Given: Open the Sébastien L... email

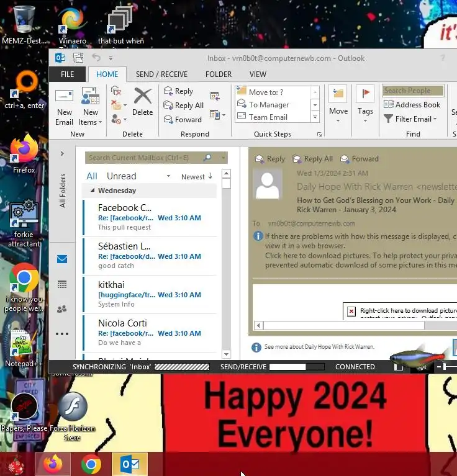Looking at the screenshot, I should coord(150,256).
